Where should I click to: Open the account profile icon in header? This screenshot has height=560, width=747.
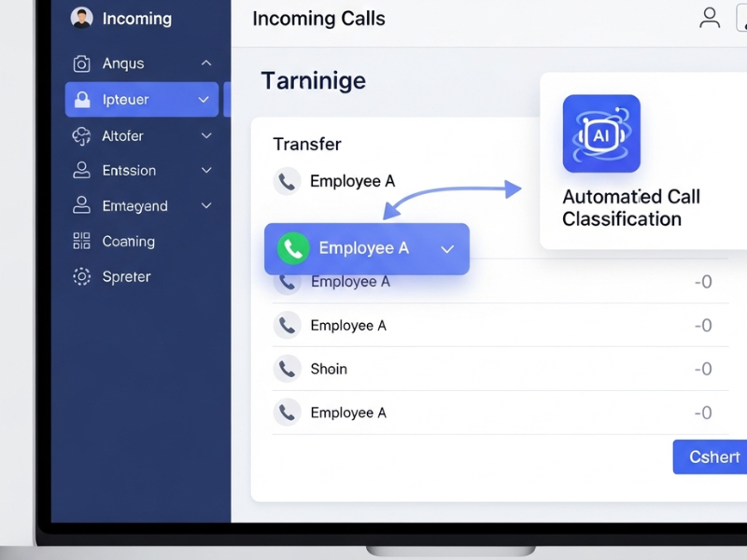pyautogui.click(x=710, y=18)
